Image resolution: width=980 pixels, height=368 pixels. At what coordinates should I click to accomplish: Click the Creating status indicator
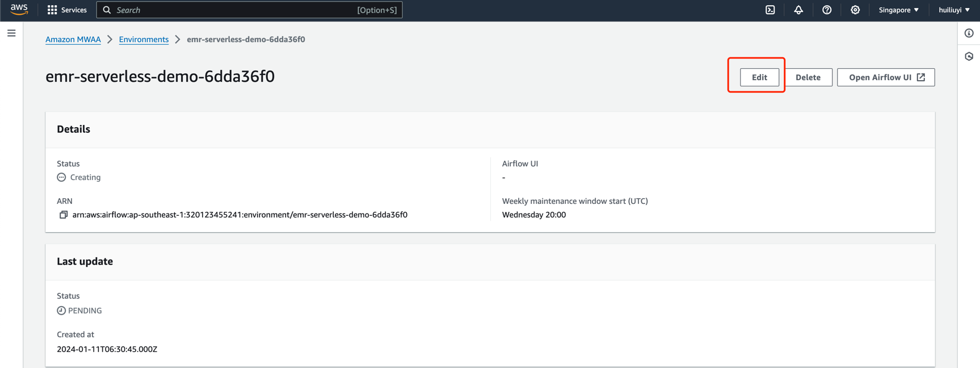point(79,177)
